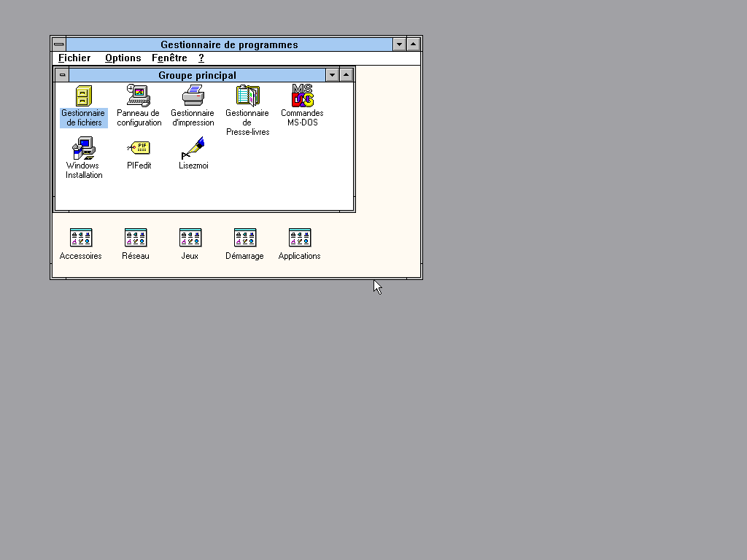Select the PIFedit icon
747x560 pixels.
139,149
